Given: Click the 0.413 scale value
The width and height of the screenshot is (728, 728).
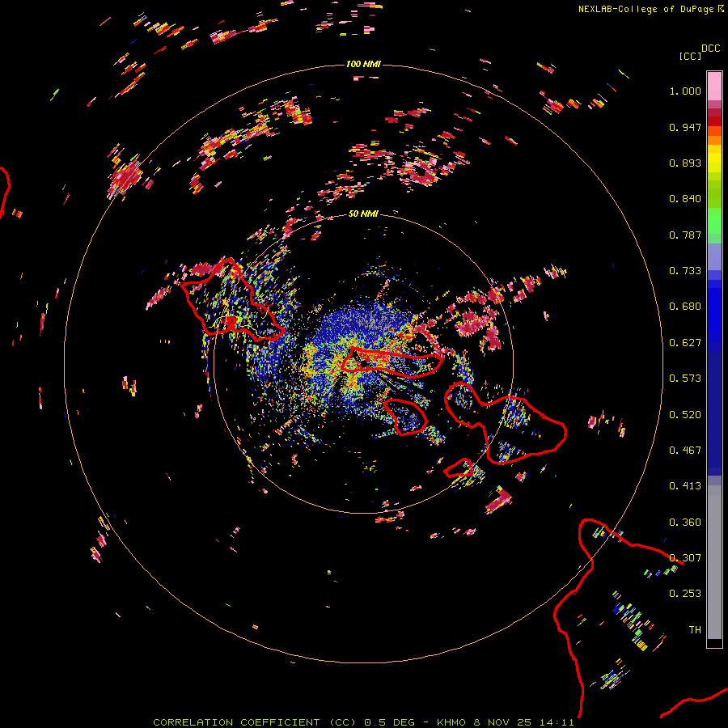Looking at the screenshot, I should (x=685, y=486).
